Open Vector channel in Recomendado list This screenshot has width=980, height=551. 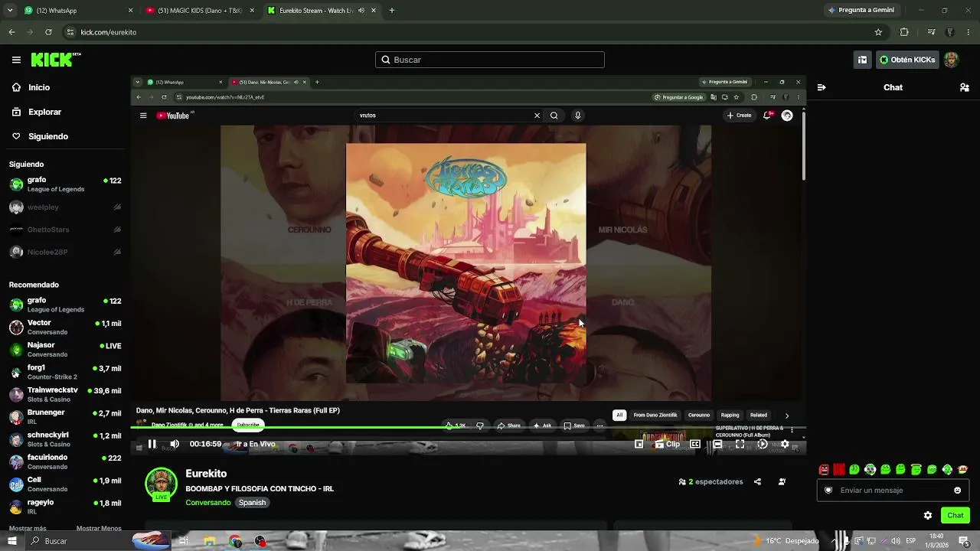coord(65,328)
